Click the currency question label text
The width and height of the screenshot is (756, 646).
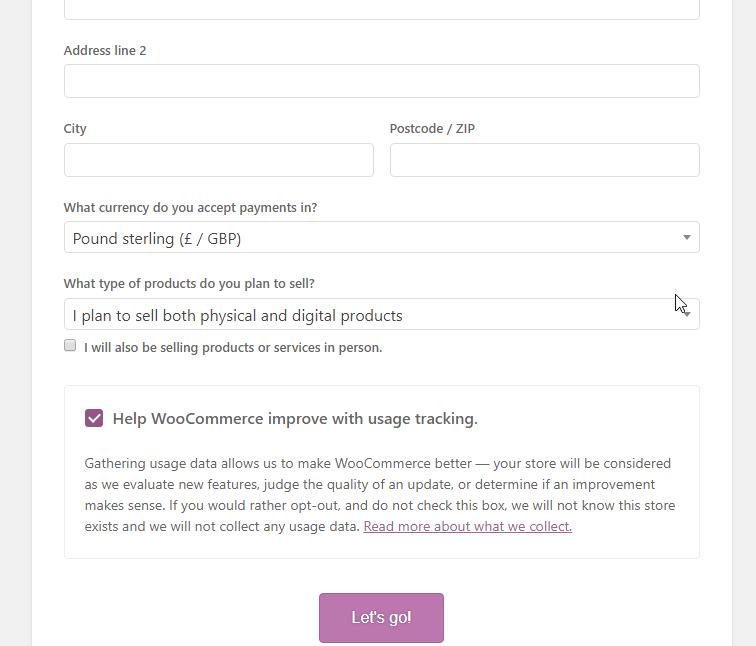tap(190, 208)
